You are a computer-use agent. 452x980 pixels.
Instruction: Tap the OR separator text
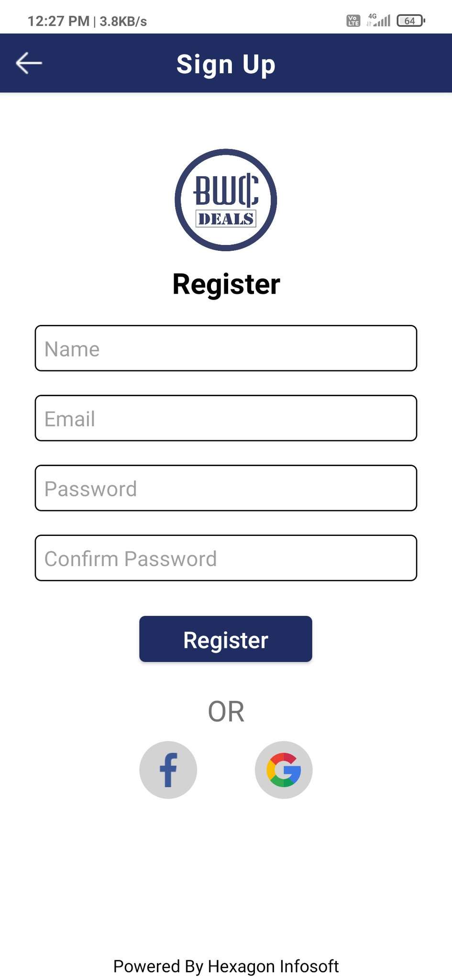226,712
